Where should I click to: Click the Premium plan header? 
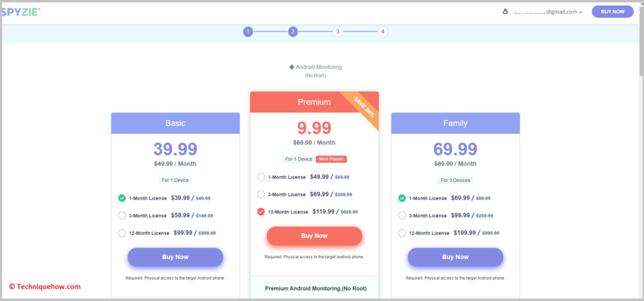point(314,102)
